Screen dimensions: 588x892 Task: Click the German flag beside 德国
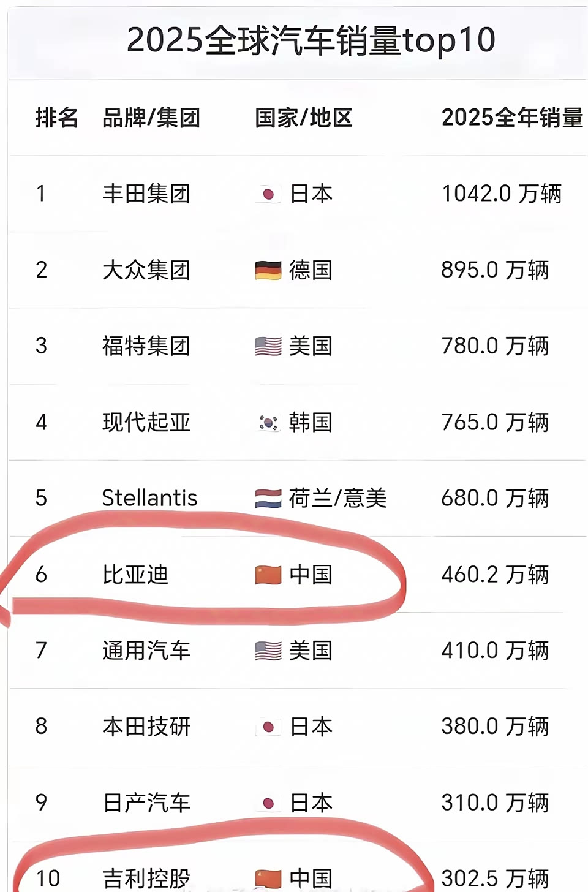point(268,270)
